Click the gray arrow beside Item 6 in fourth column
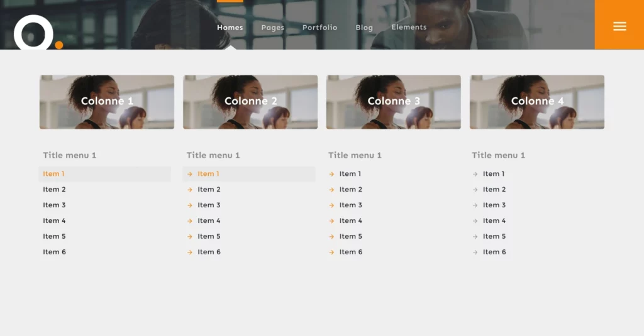The height and width of the screenshot is (336, 644). coord(475,252)
